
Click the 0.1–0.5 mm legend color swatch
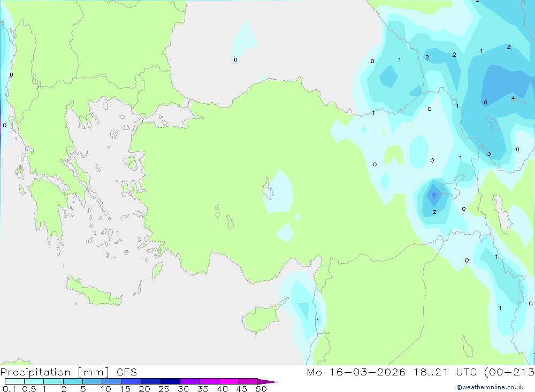click(14, 381)
